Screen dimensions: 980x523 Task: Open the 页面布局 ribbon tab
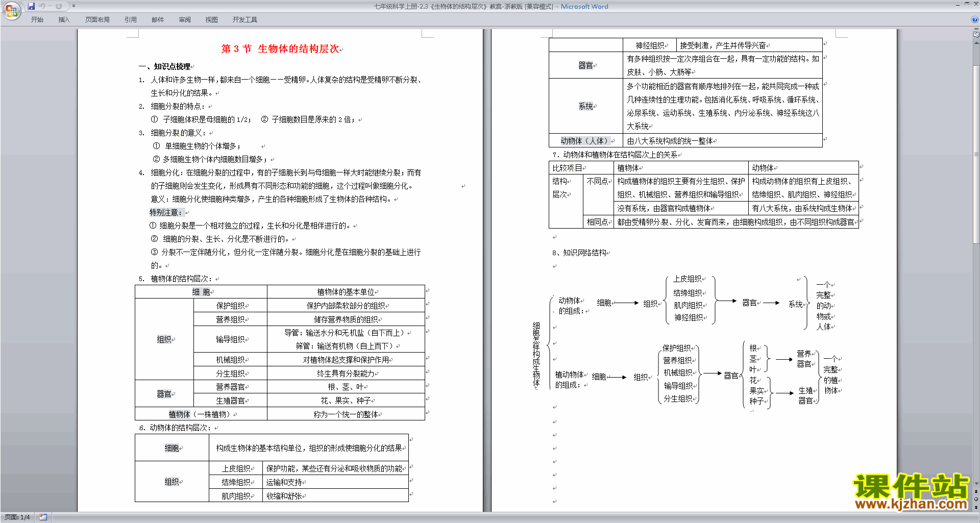point(97,20)
